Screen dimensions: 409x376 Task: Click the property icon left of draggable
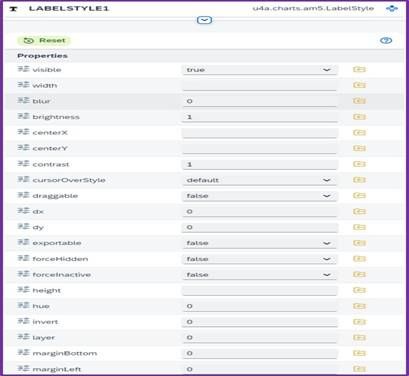(23, 195)
